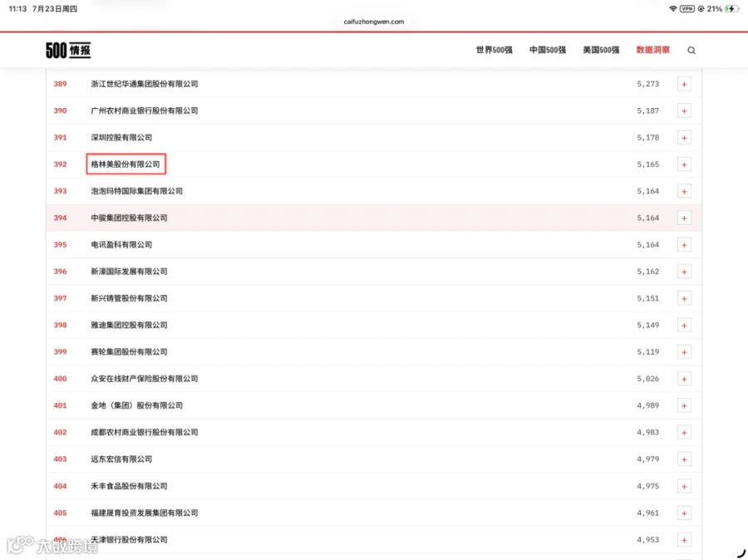748x560 pixels.
Task: Open the 数据洞察 menu
Action: [653, 50]
